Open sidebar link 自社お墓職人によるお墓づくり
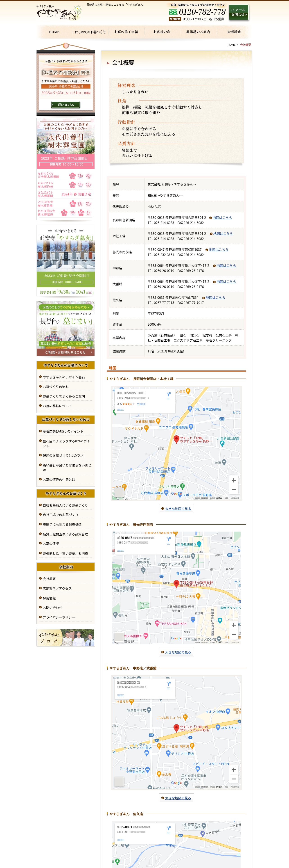The height and width of the screenshot is (868, 289). 65,505
